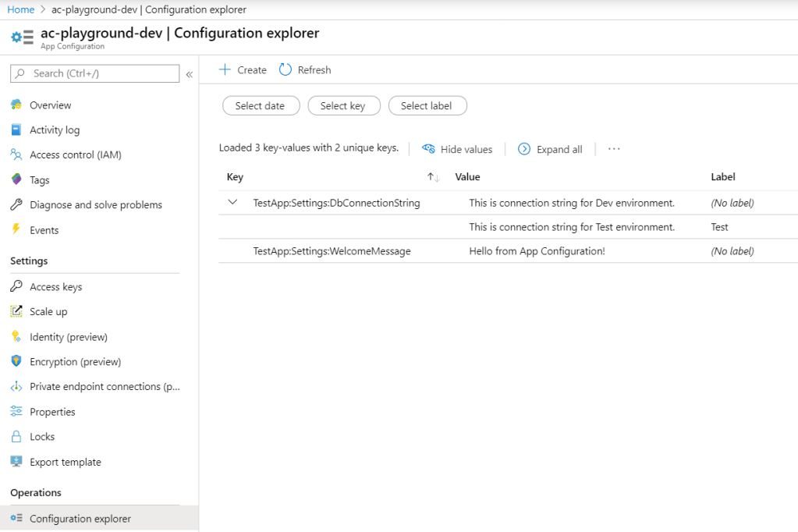
Task: Open Activity log via its icon
Action: click(16, 129)
